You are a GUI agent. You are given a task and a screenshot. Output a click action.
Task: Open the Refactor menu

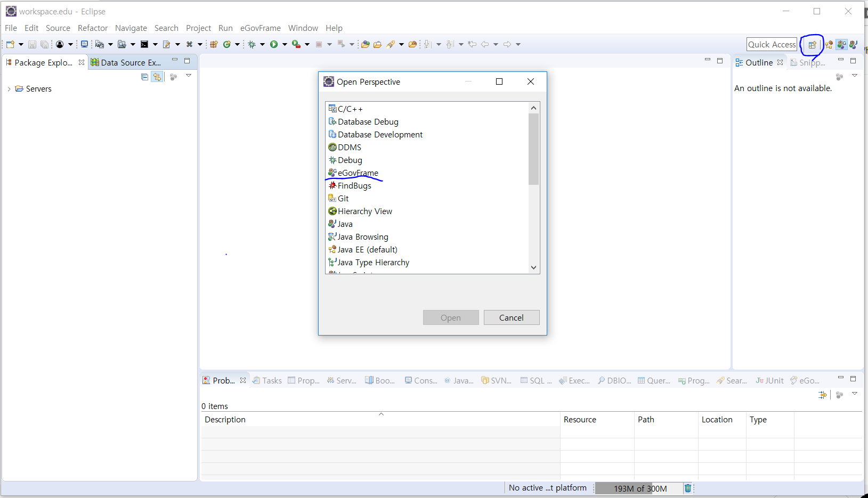point(93,28)
